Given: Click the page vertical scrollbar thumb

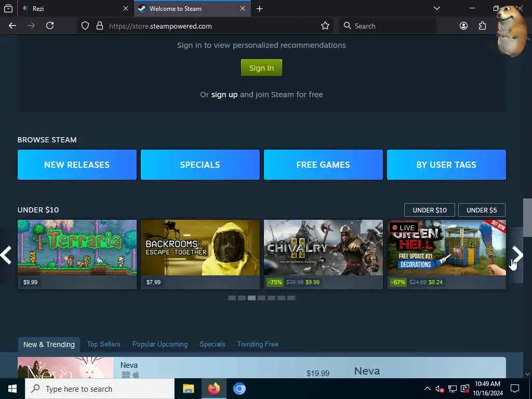Looking at the screenshot, I should (x=527, y=217).
